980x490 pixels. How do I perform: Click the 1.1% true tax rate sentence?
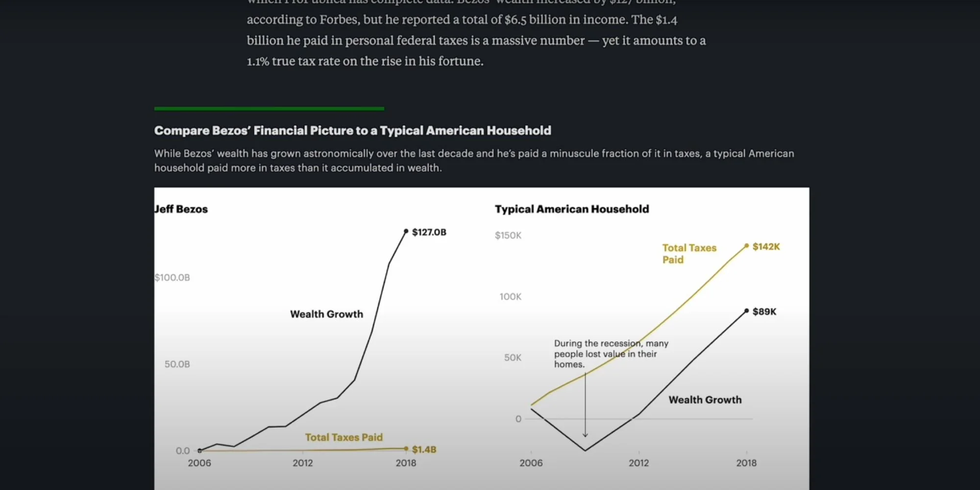point(365,61)
